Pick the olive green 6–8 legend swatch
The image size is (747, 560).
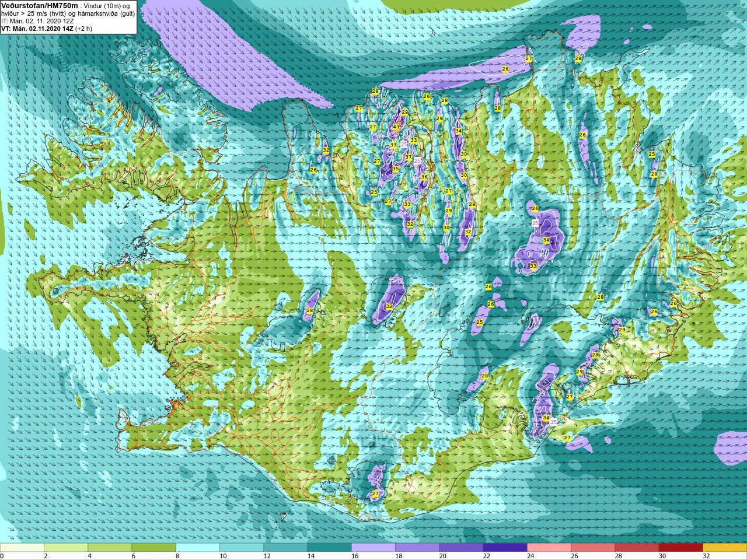click(x=154, y=548)
